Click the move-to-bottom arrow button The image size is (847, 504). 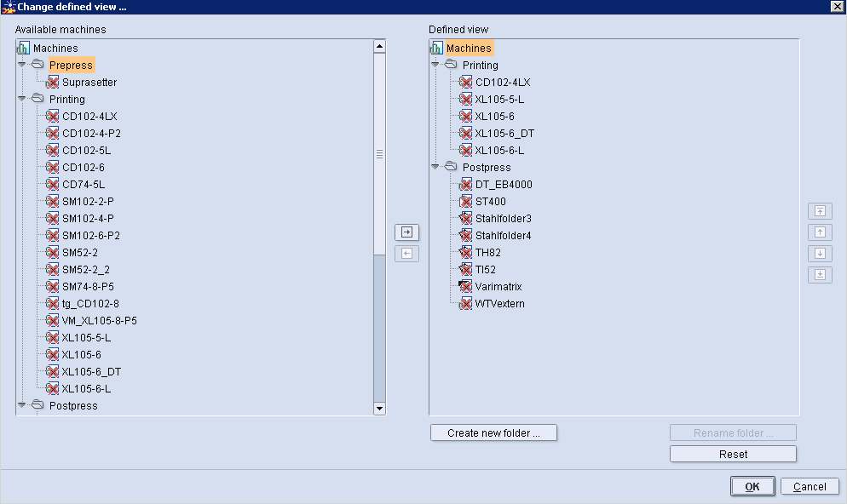[819, 274]
